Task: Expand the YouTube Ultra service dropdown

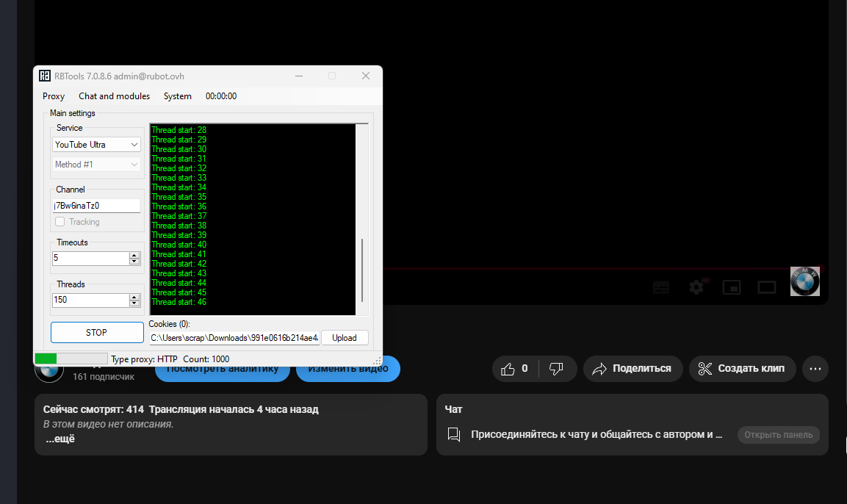Action: (x=97, y=145)
